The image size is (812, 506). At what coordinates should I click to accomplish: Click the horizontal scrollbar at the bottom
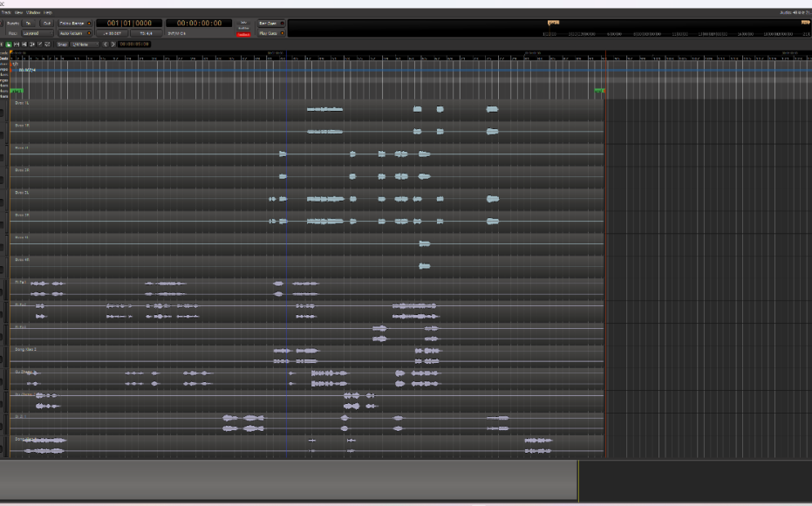288,481
